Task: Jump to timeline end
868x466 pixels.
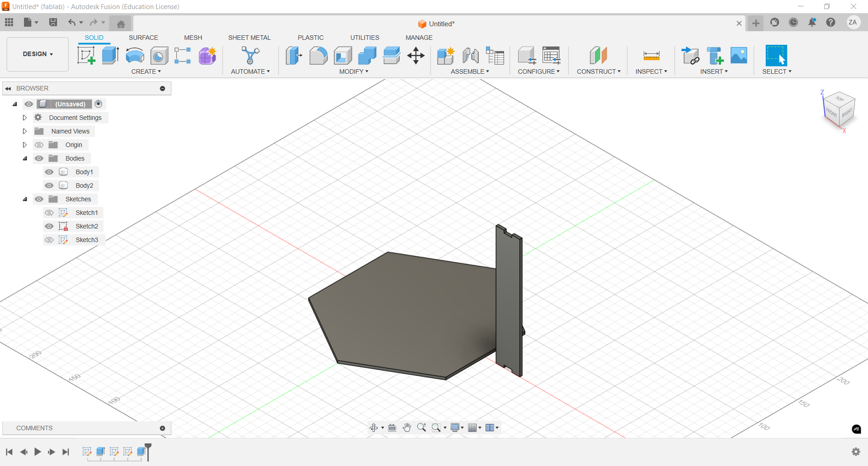Action: tap(66, 452)
